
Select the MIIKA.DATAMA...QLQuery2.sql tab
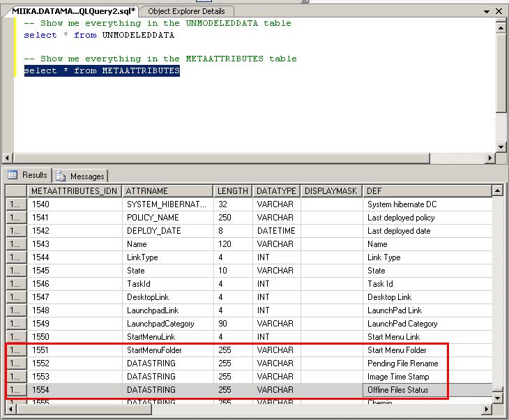pos(73,11)
